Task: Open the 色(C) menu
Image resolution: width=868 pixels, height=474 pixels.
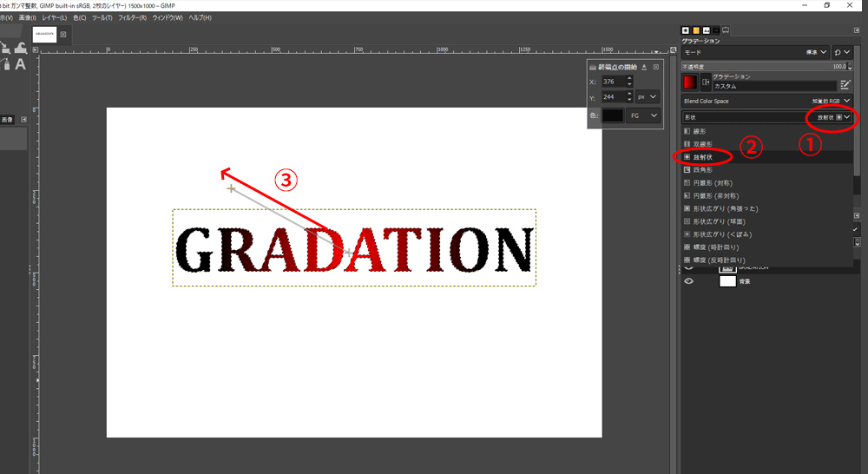Action: 80,17
